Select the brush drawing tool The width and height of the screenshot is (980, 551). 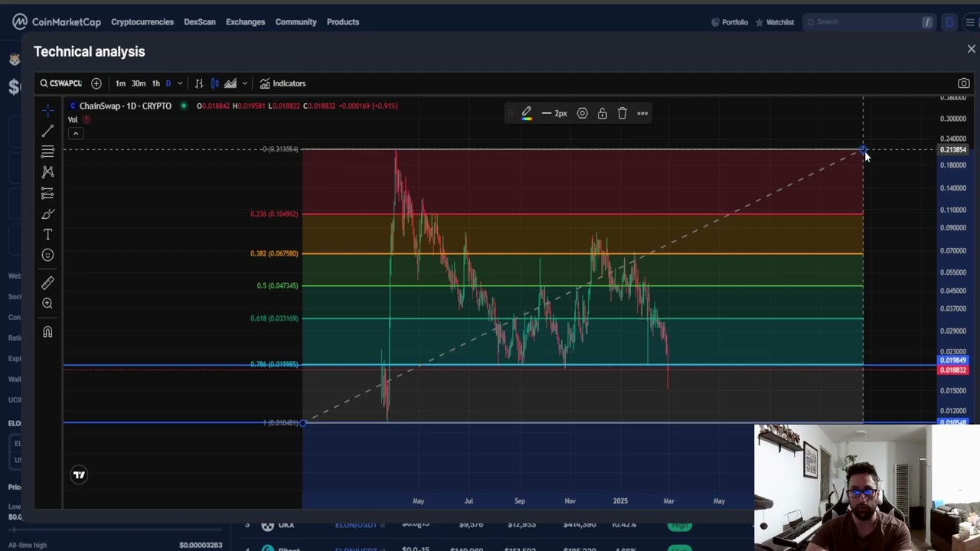[47, 214]
